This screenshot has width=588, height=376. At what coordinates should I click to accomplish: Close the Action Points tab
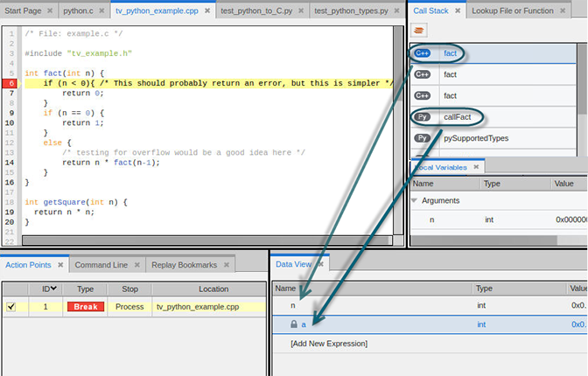tap(60, 265)
